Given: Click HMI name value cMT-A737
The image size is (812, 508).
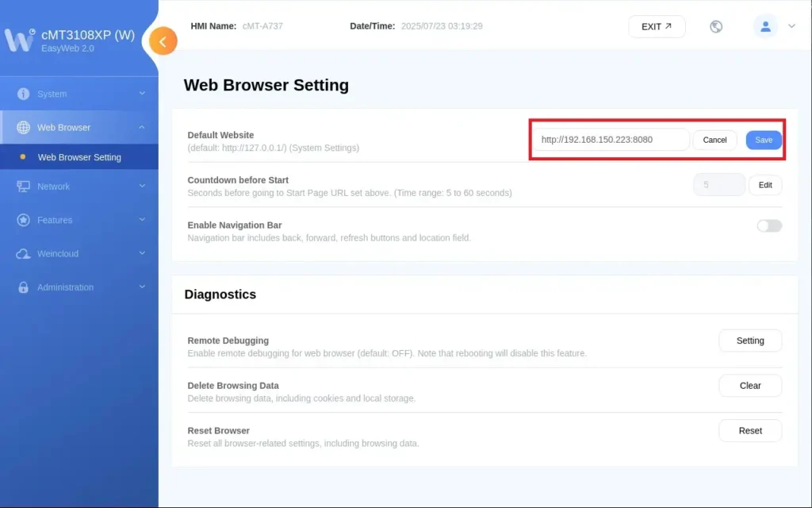Looking at the screenshot, I should pos(262,26).
